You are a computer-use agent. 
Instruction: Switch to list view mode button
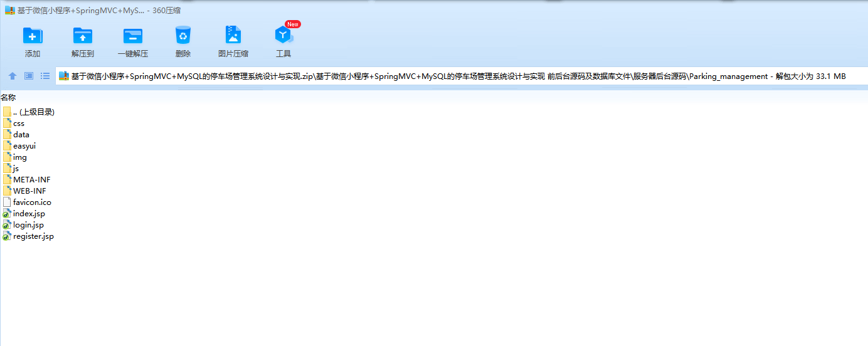click(x=45, y=76)
